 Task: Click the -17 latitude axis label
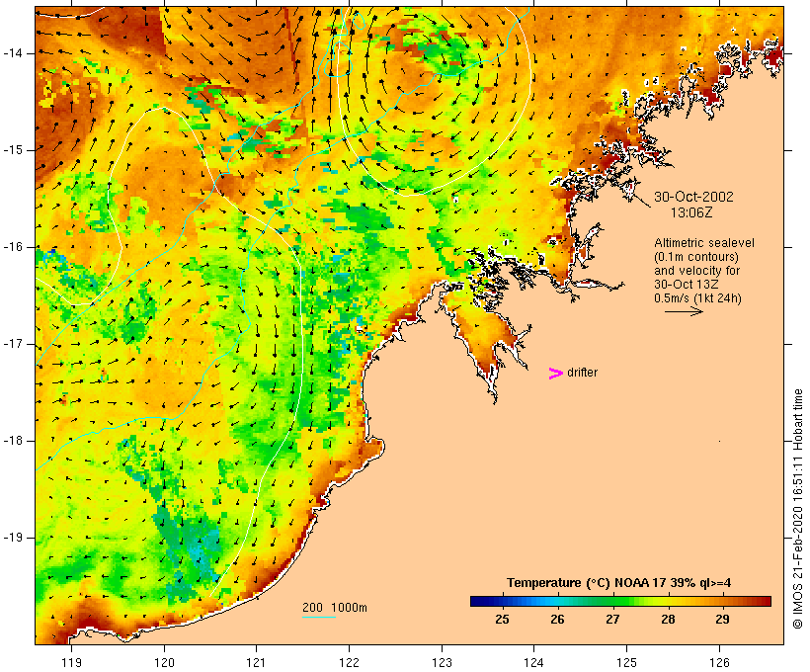point(13,344)
